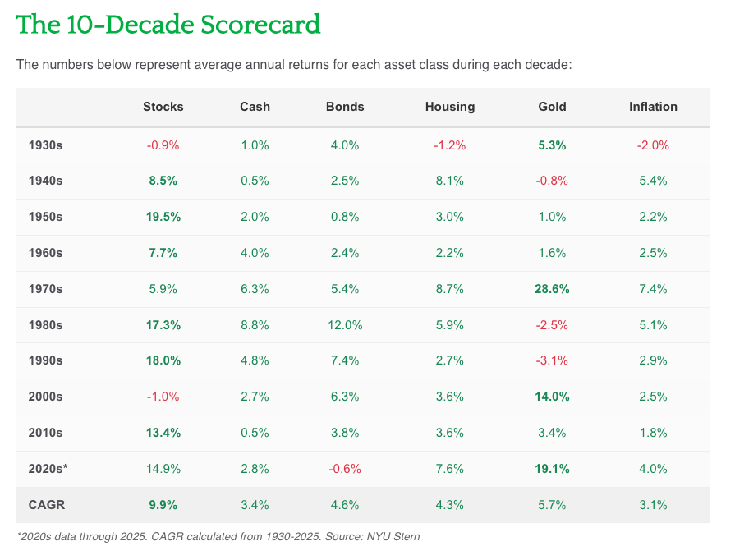Click the 12.0% bonds value for 1980s

pos(345,325)
